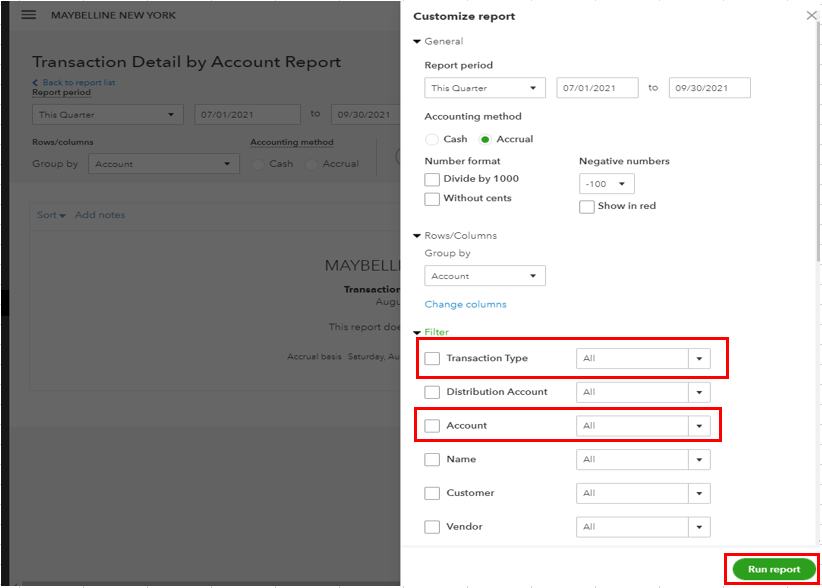Viewport: 822px width, 588px height.
Task: Close the Customize report panel
Action: coord(811,16)
